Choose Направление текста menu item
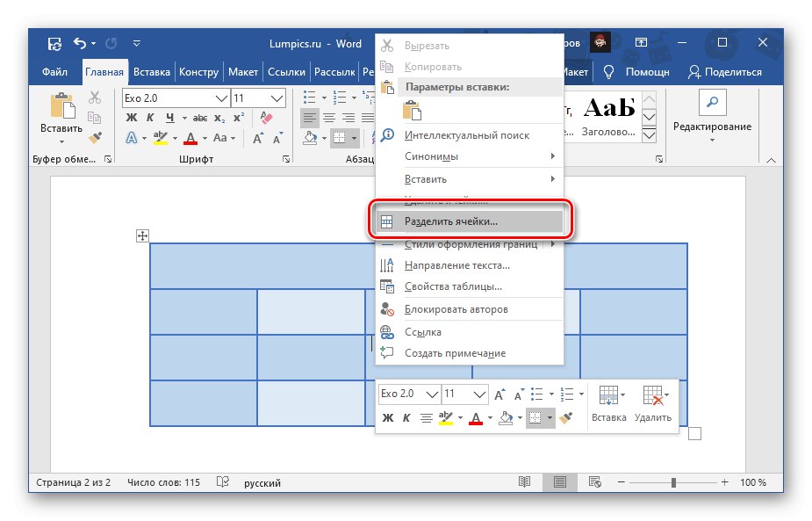The image size is (812, 521). tap(469, 265)
